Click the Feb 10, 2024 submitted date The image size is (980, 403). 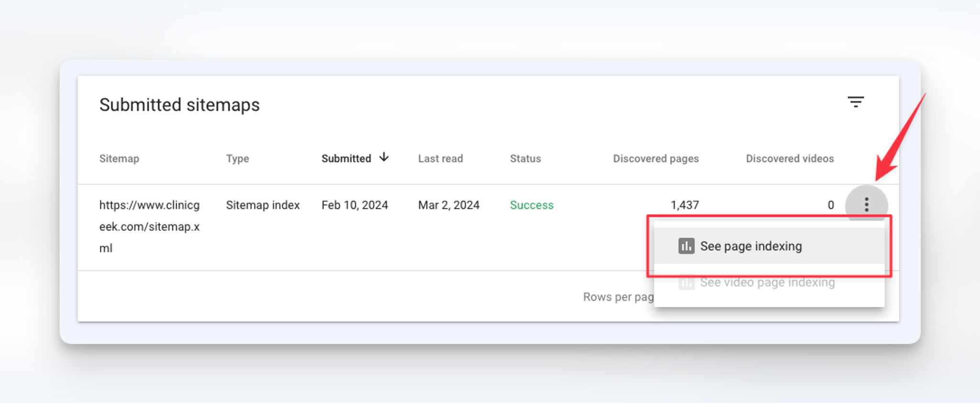355,205
